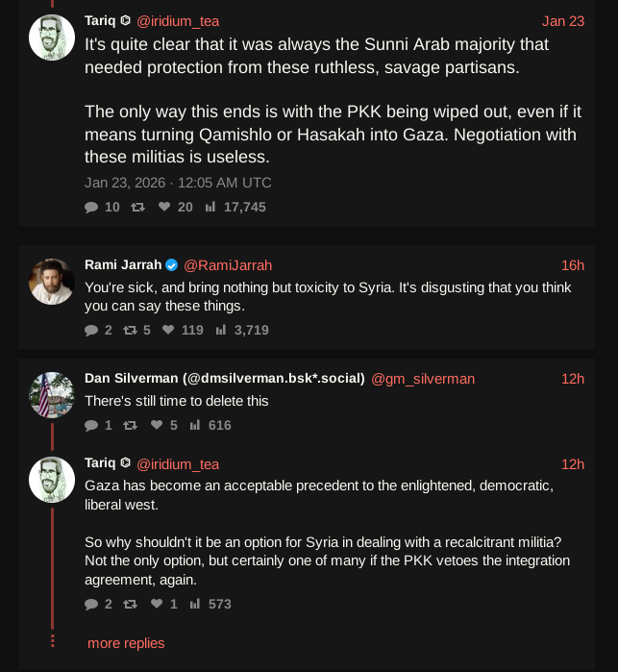Click the views icon beside 3,719

[x=220, y=330]
